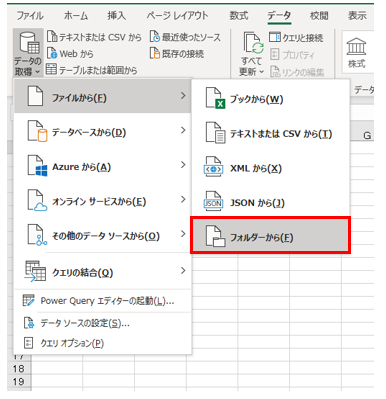This screenshot has height=399, width=386.
Task: Click the すべて更新 refresh icon
Action: pyautogui.click(x=252, y=43)
